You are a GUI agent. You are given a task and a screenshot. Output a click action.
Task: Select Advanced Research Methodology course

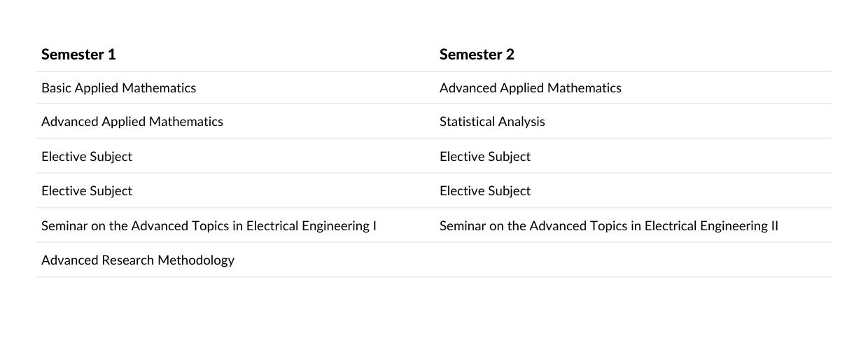tap(138, 260)
